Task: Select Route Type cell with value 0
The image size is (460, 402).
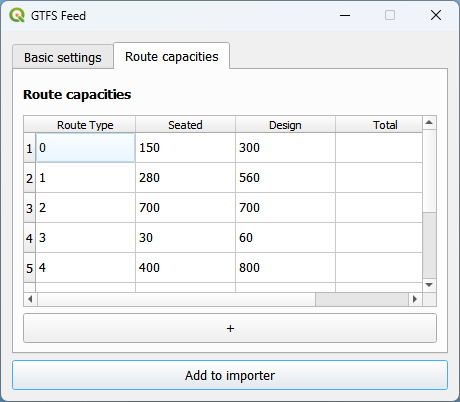Action: tap(85, 148)
